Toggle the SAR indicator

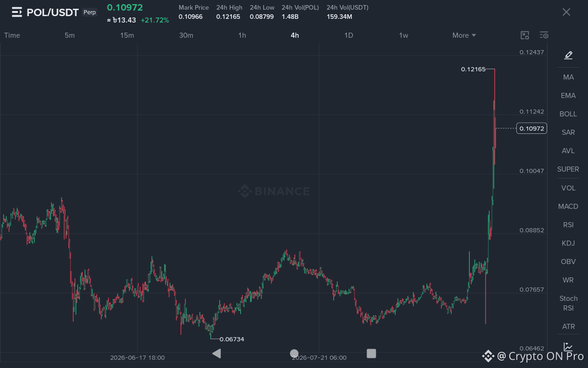point(568,132)
